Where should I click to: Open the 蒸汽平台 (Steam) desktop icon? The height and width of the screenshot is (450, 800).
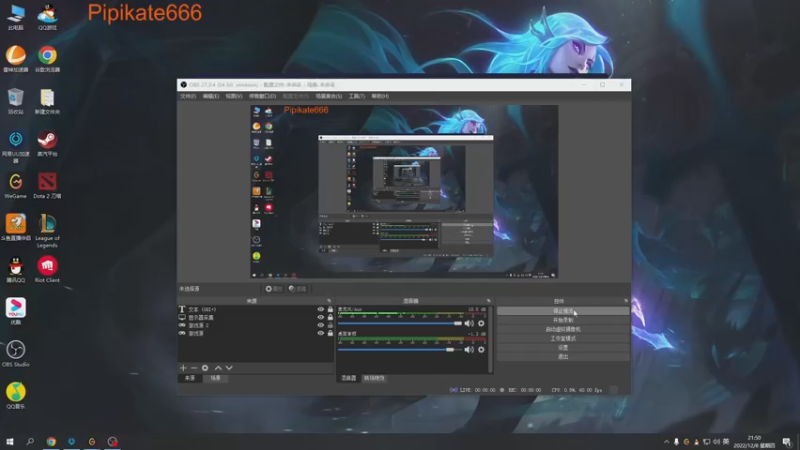coord(47,143)
